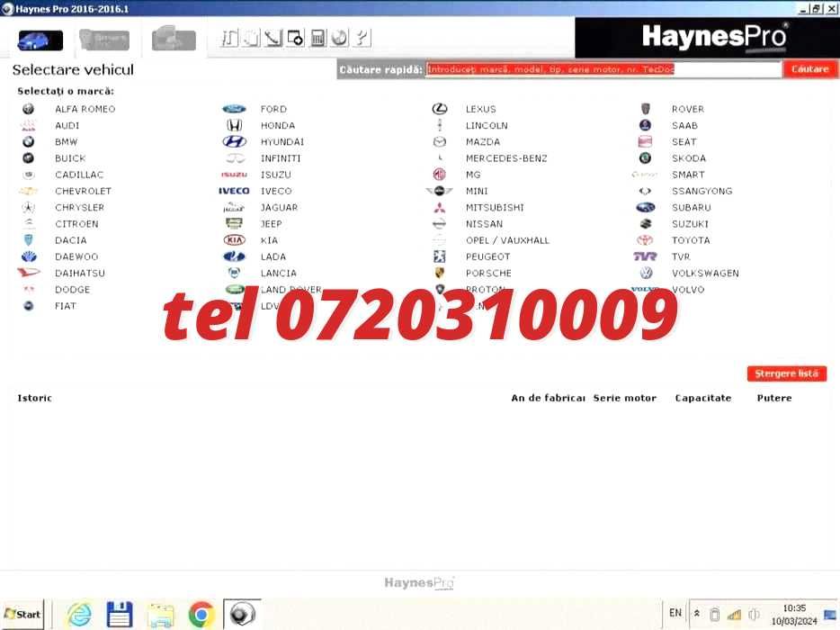Choose TOYOTA from the brand list
Image resolution: width=840 pixels, height=630 pixels.
(x=691, y=240)
